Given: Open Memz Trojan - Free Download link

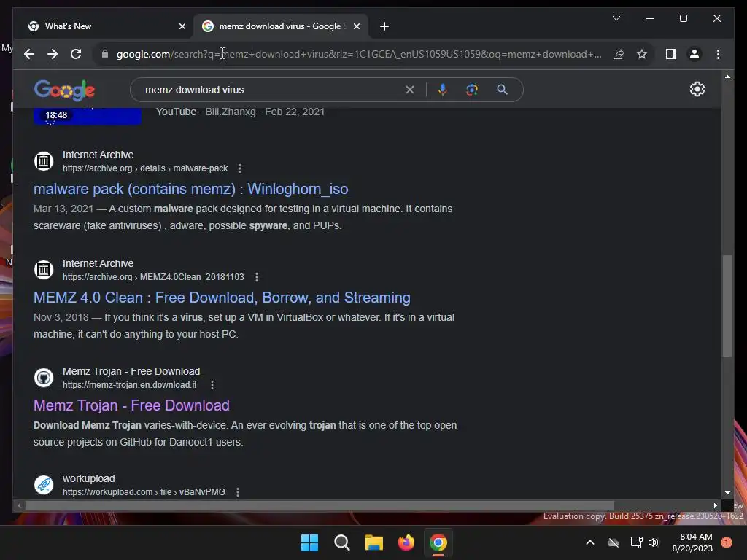Looking at the screenshot, I should [x=131, y=405].
